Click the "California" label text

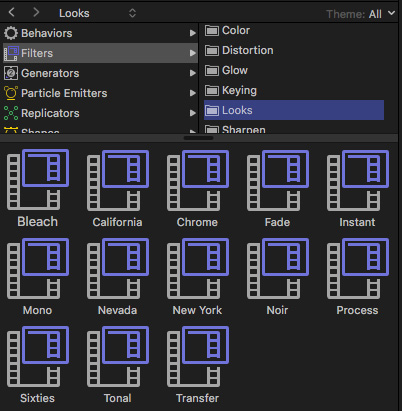click(x=117, y=222)
